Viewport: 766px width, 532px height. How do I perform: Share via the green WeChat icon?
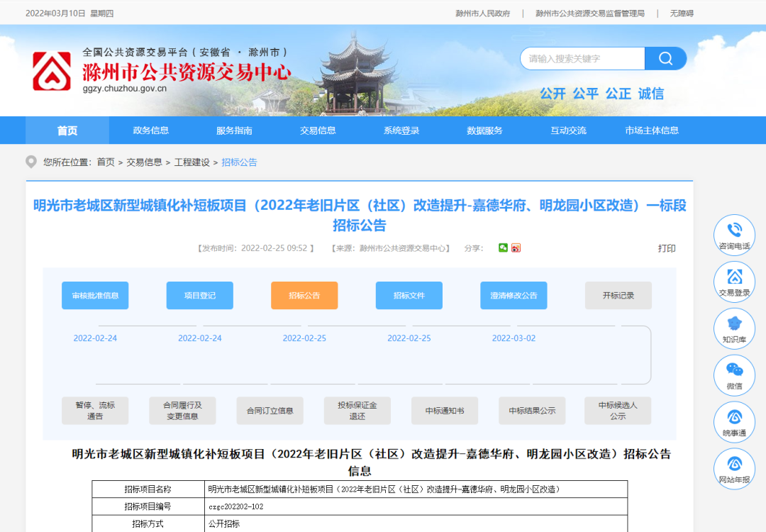pyautogui.click(x=503, y=248)
